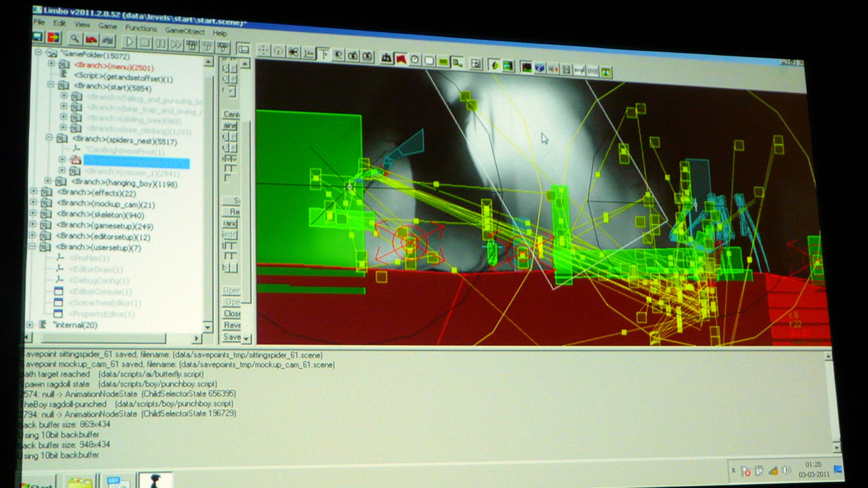Collapse the GameFolder(15072) root node
868x488 pixels.
click(37, 52)
